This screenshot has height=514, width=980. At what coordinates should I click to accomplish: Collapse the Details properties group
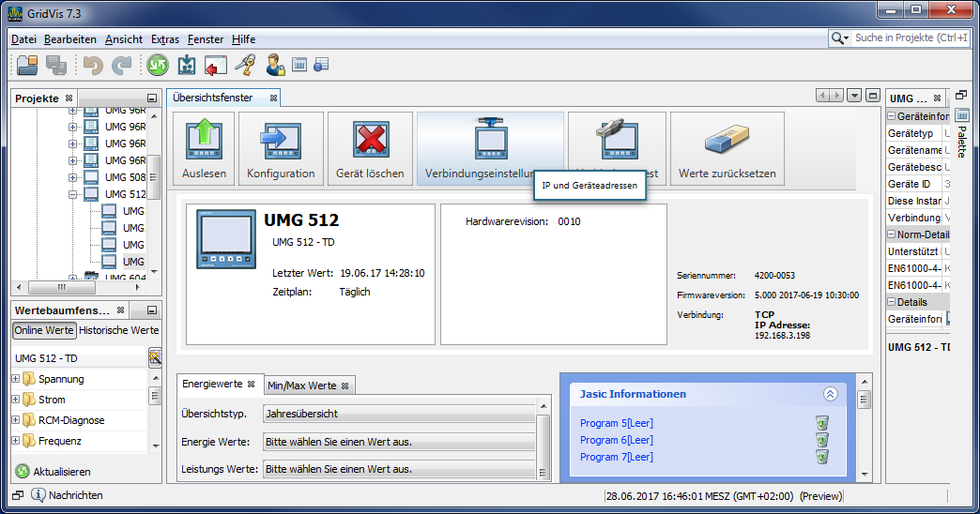[x=892, y=302]
